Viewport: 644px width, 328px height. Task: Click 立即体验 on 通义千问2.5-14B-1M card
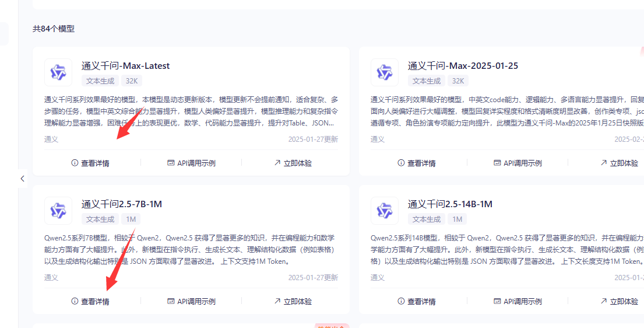pos(619,301)
